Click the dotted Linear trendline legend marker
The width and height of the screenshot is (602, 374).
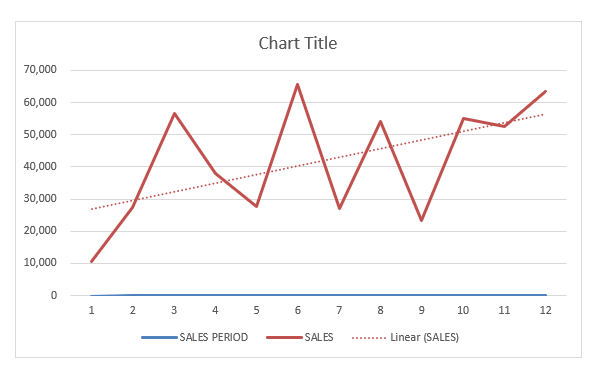[x=369, y=338]
